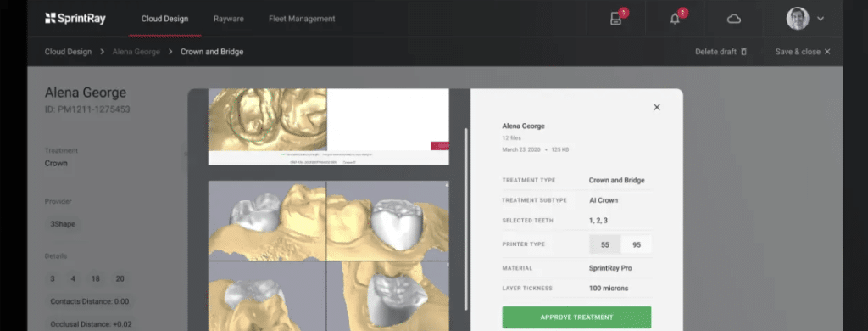
Task: Click the breadcrumb chevron after Cloud Design
Action: tap(103, 52)
